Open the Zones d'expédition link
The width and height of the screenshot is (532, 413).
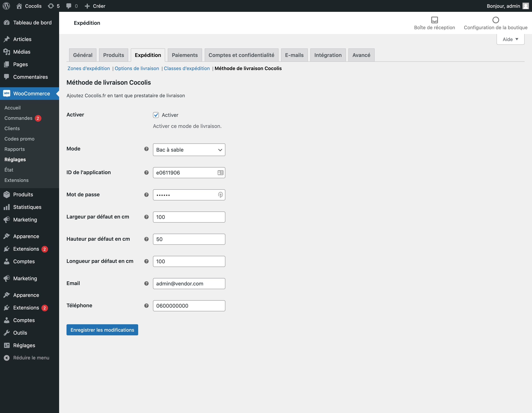(x=88, y=69)
